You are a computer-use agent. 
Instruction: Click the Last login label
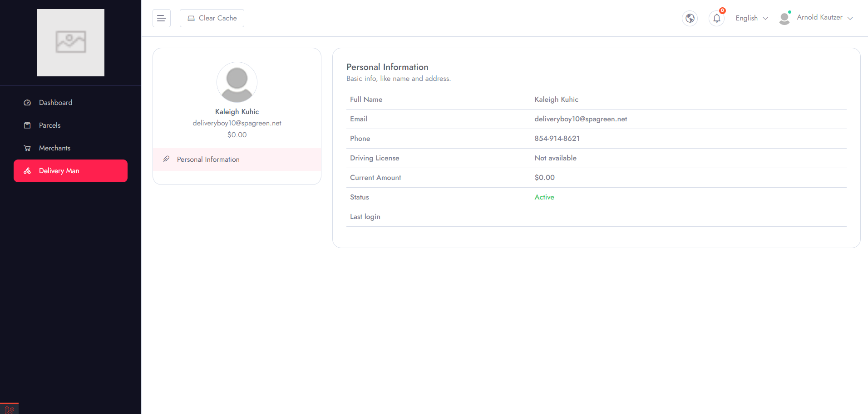point(365,217)
